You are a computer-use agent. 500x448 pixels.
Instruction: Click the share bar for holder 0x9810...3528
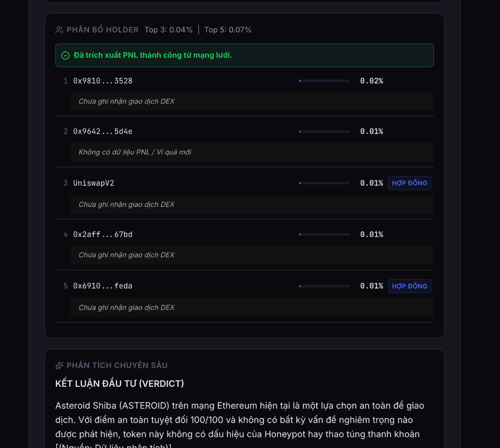325,81
